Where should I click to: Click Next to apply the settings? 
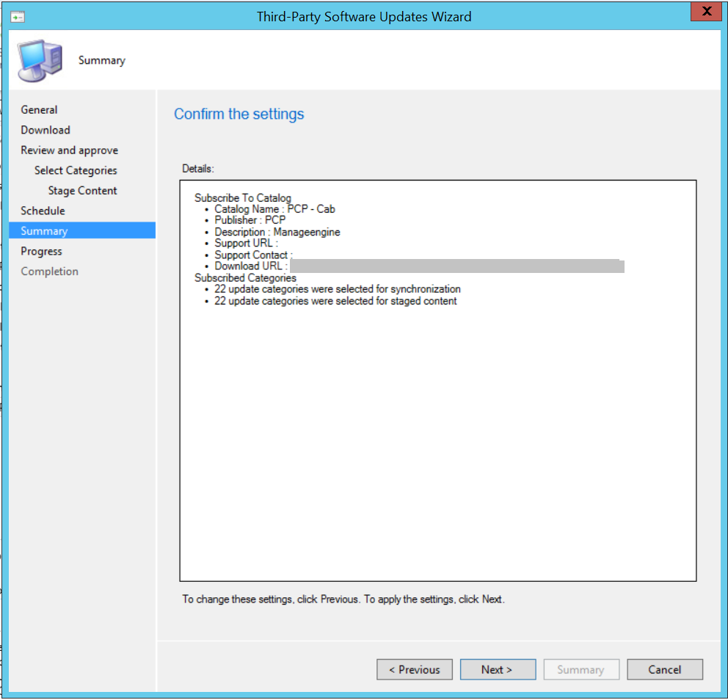[x=497, y=669]
